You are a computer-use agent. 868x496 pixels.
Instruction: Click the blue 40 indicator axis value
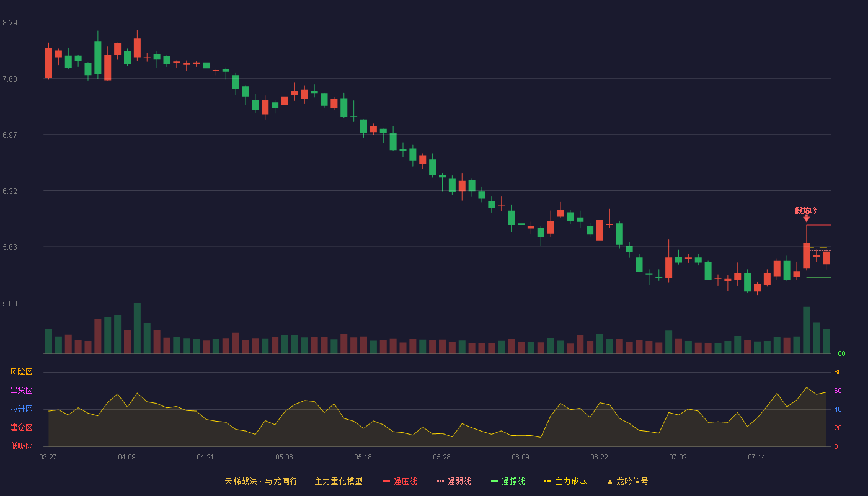click(838, 410)
